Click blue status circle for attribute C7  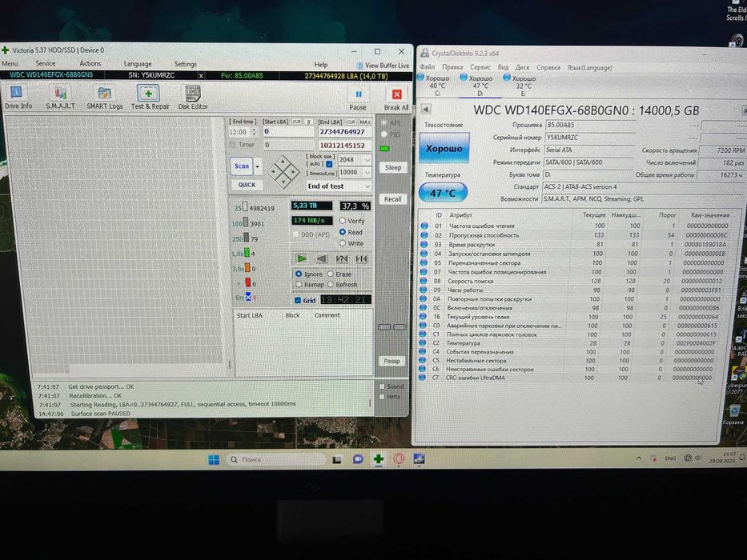[x=422, y=378]
